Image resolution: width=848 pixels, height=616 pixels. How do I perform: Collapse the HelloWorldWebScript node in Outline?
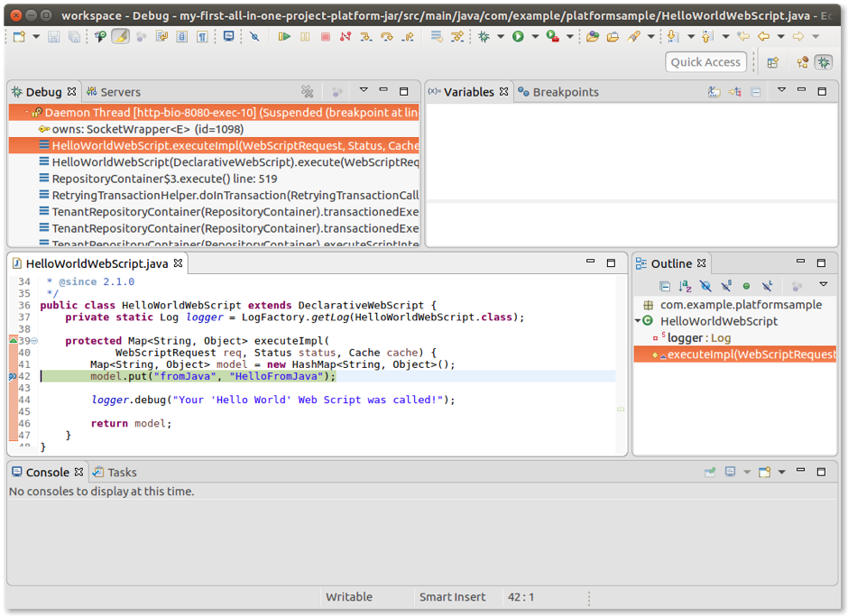click(637, 321)
